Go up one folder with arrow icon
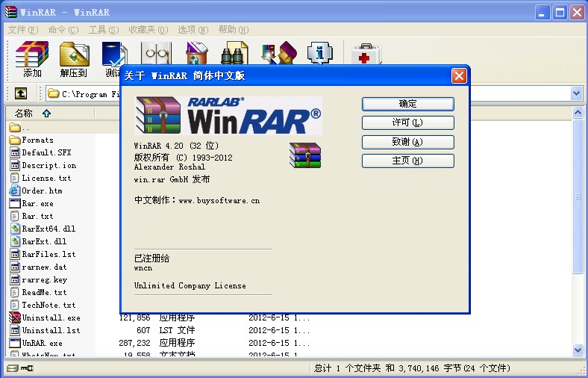 (21, 93)
